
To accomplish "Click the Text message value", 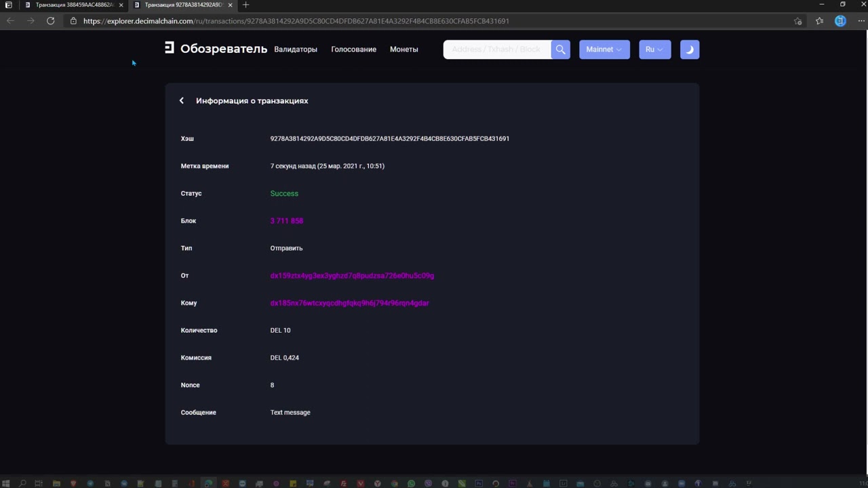I will click(290, 412).
